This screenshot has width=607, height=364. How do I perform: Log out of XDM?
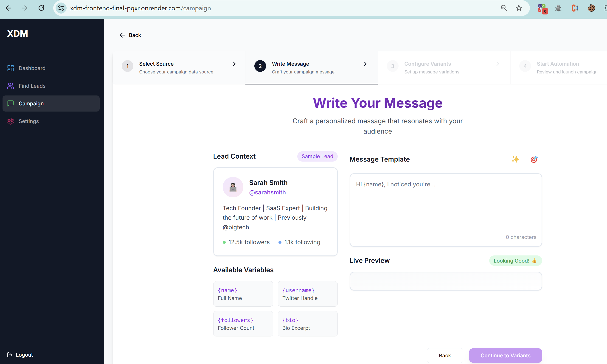pyautogui.click(x=20, y=355)
